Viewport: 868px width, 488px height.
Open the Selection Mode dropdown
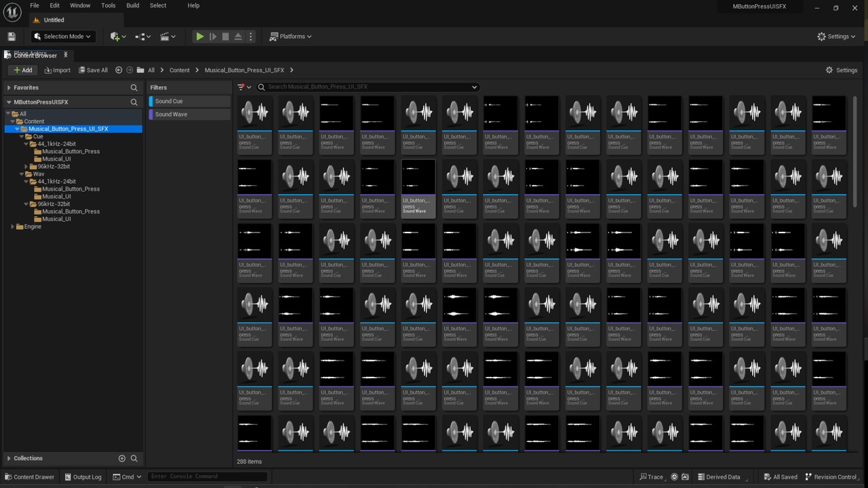point(62,37)
